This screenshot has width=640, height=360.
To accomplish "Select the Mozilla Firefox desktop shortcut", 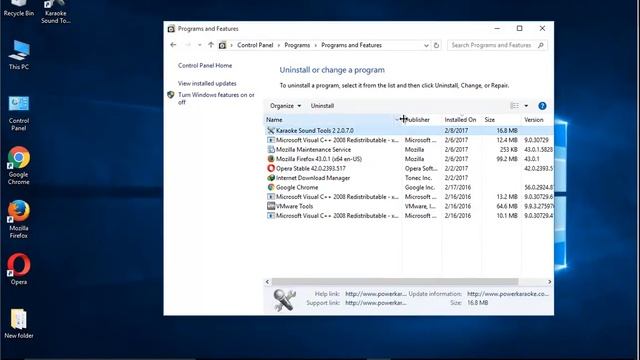I will coord(19,219).
